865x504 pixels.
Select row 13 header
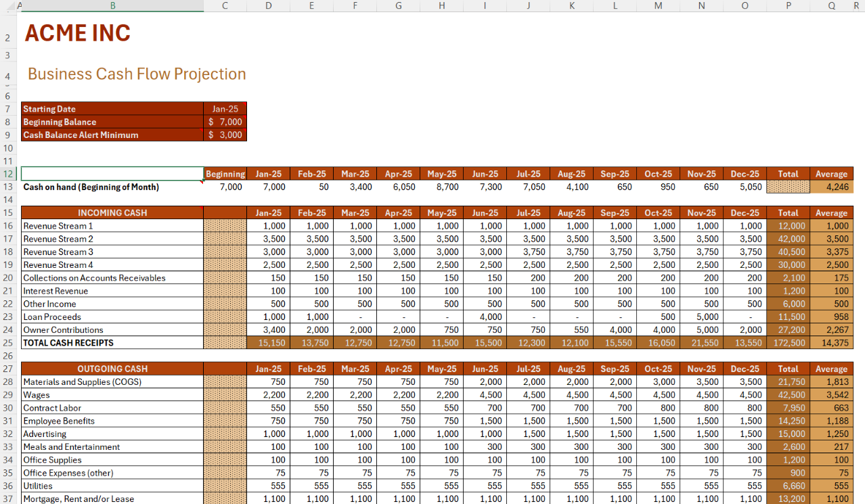(8, 187)
